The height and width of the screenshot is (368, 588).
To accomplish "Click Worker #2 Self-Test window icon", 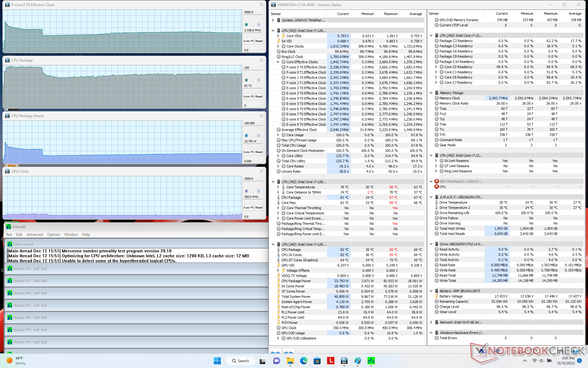I will coord(10,269).
